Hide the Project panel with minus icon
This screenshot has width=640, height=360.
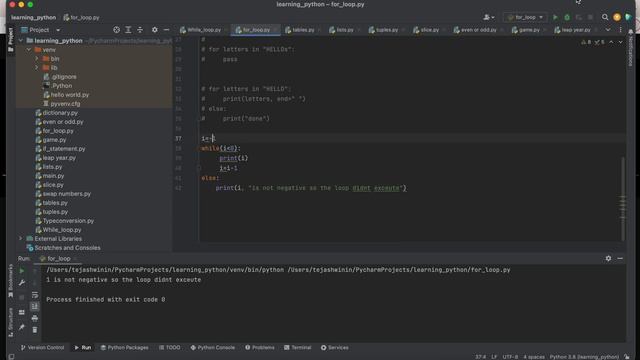(166, 30)
